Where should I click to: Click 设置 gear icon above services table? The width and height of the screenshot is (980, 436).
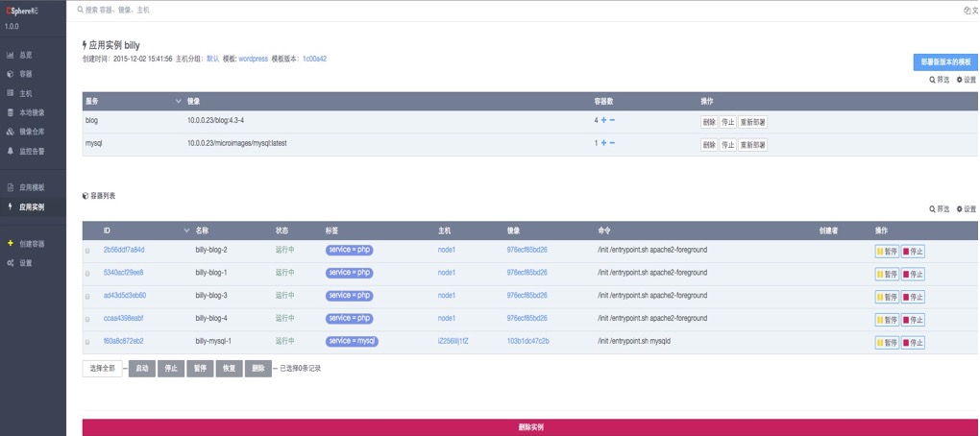pos(960,80)
